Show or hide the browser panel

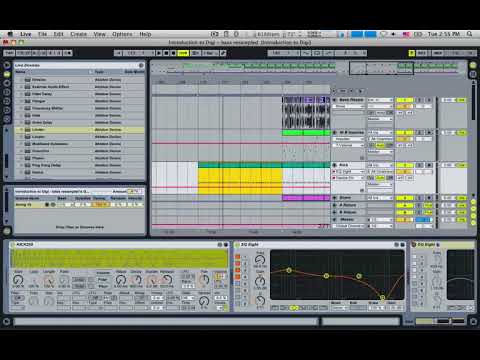pyautogui.click(x=7, y=65)
